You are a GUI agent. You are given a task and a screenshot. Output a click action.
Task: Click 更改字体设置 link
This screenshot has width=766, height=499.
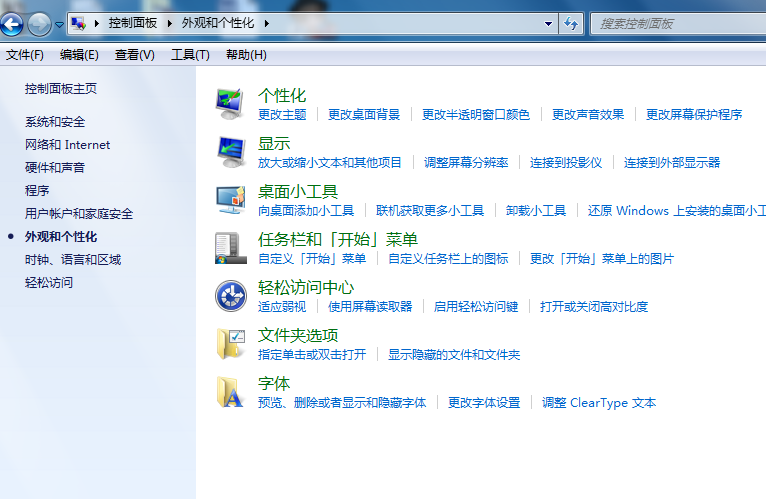tap(484, 402)
